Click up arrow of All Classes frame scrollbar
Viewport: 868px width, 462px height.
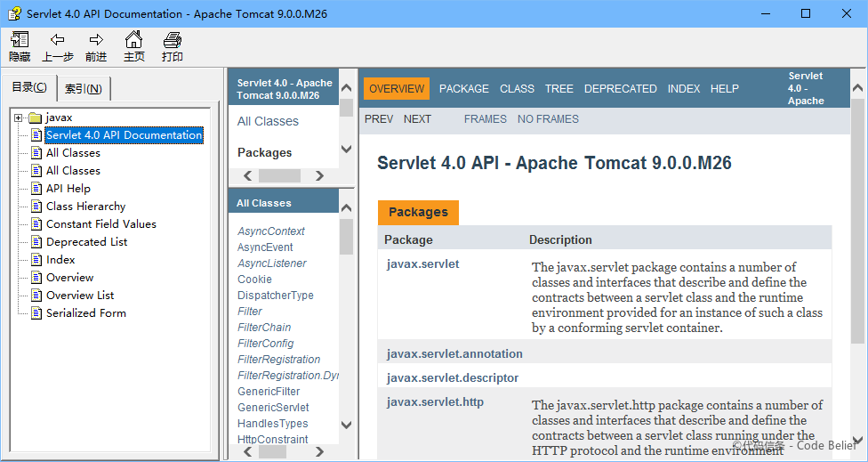347,208
